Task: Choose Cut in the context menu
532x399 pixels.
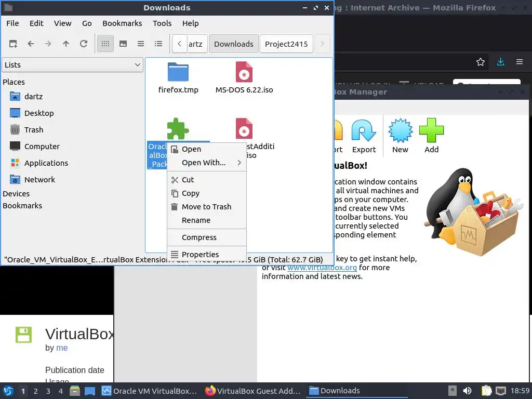Action: (x=207, y=180)
